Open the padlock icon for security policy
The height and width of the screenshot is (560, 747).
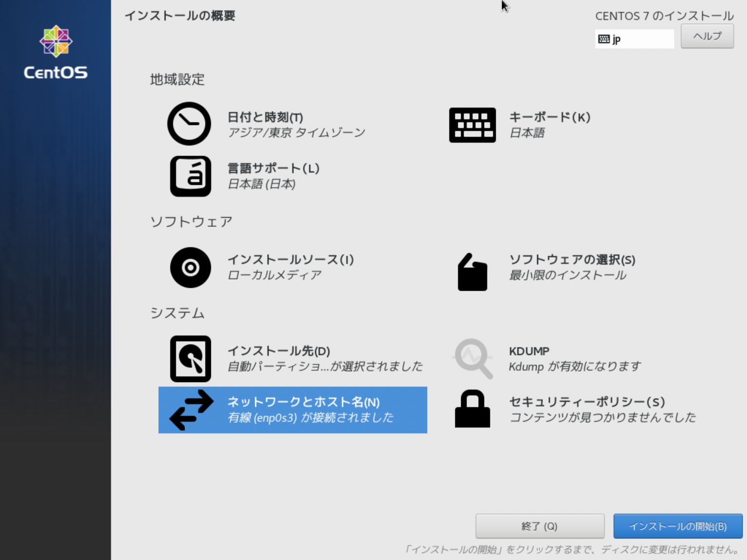point(472,409)
